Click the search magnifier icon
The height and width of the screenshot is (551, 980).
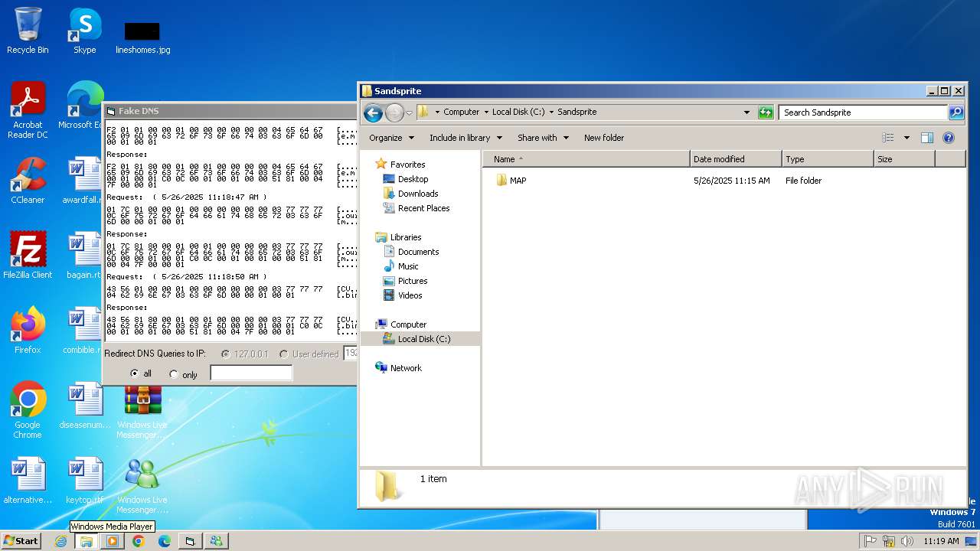click(x=956, y=112)
